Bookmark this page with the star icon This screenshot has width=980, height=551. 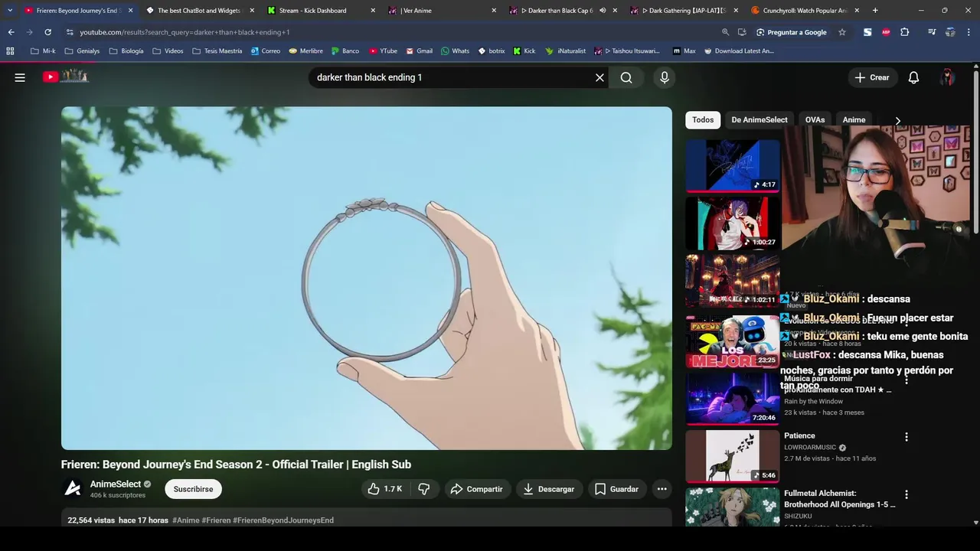[842, 32]
